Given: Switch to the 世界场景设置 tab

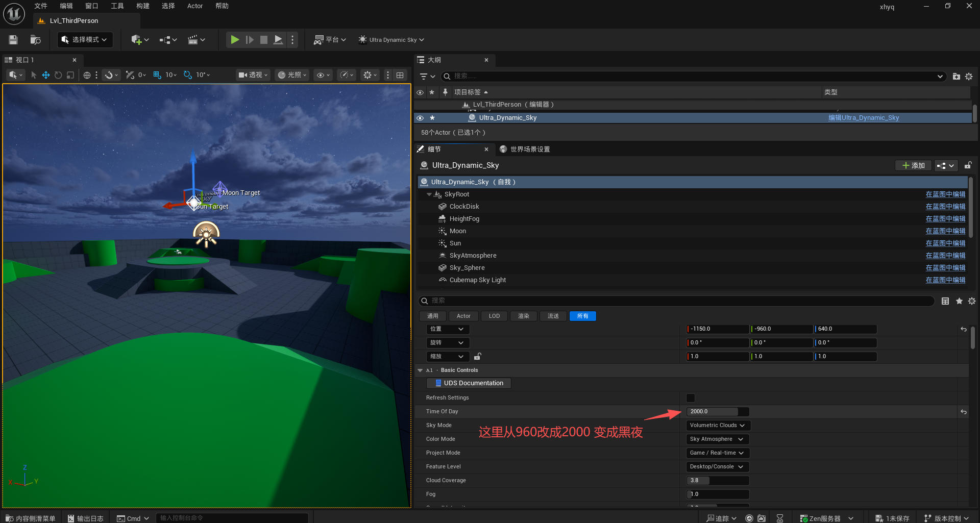Looking at the screenshot, I should click(525, 150).
